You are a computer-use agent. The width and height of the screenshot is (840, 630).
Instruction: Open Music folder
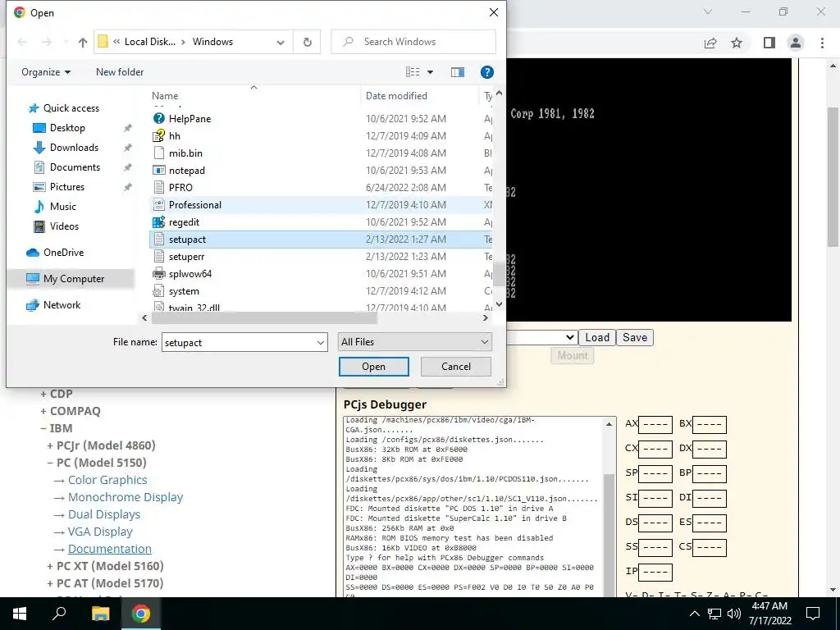tap(62, 206)
